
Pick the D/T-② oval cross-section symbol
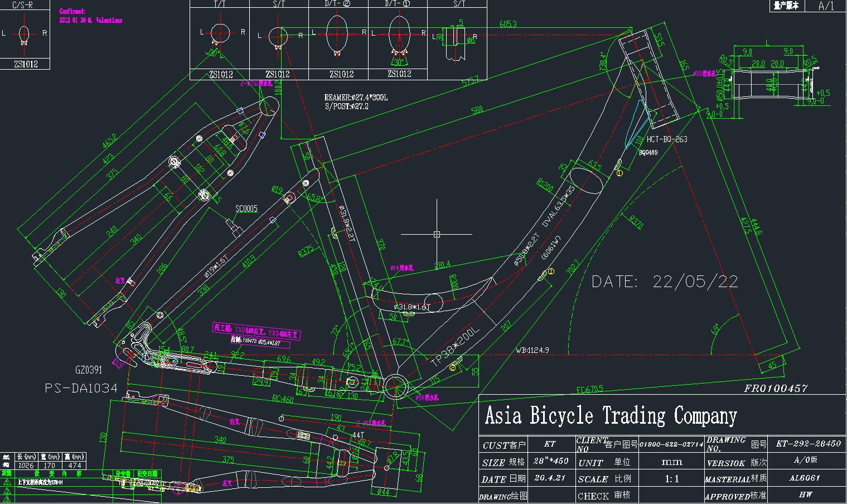point(337,33)
